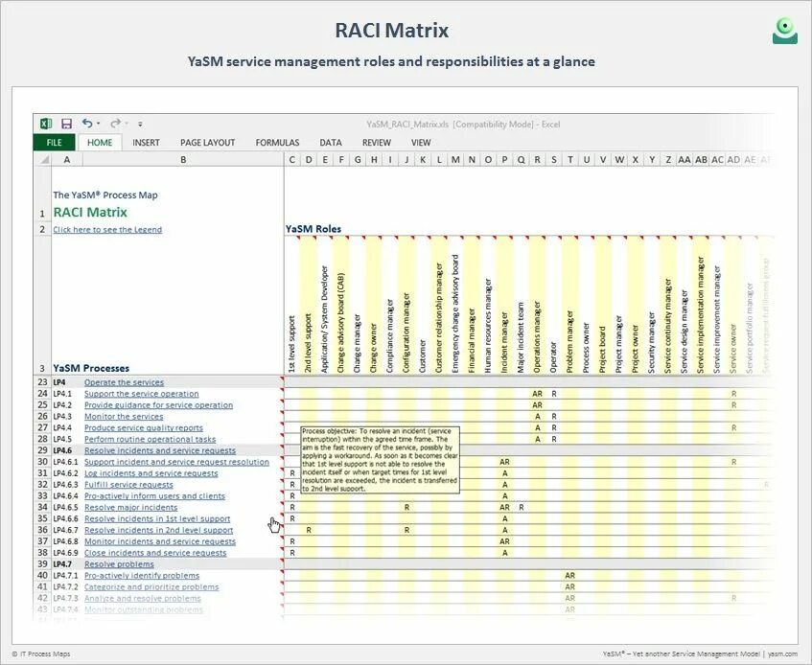This screenshot has height=665, width=812.
Task: Select column P header
Action: 504,160
